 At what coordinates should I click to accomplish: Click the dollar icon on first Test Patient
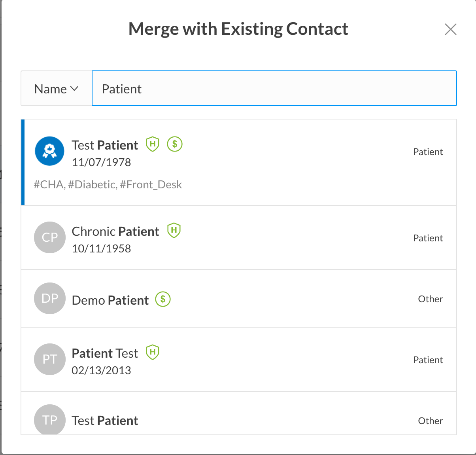pyautogui.click(x=175, y=144)
